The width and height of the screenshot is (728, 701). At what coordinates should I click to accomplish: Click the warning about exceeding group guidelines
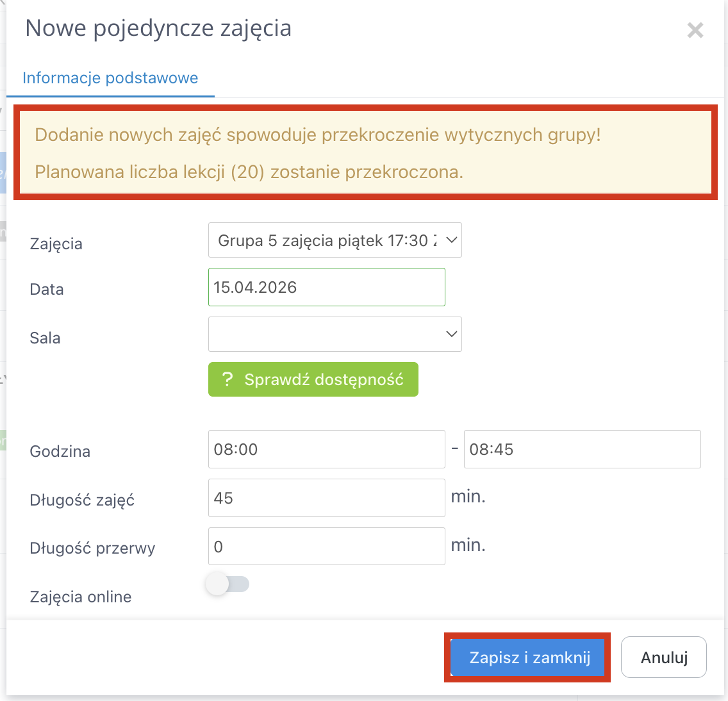[318, 135]
